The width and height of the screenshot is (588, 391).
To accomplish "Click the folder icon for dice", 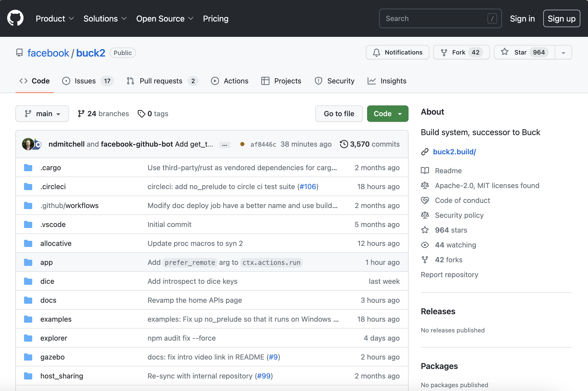I will coord(28,281).
